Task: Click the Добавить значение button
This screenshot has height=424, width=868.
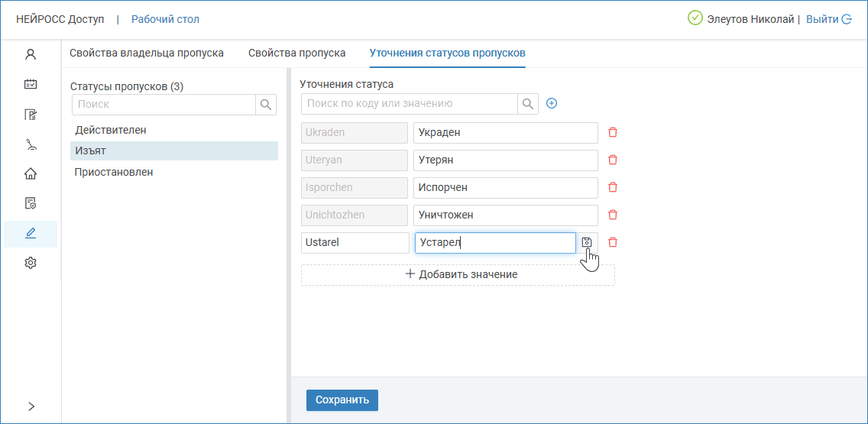Action: pos(458,275)
